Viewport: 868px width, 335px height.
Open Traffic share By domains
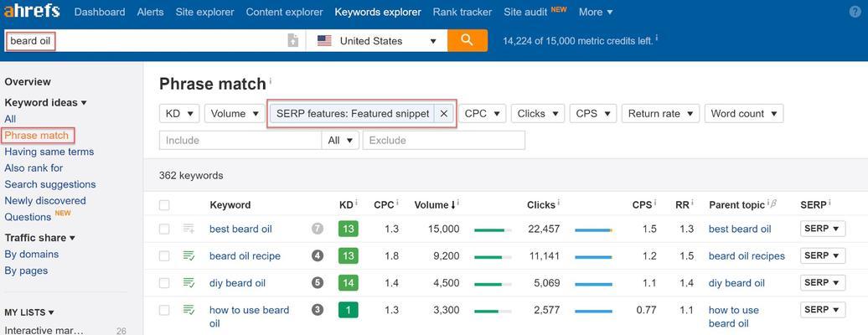click(32, 254)
